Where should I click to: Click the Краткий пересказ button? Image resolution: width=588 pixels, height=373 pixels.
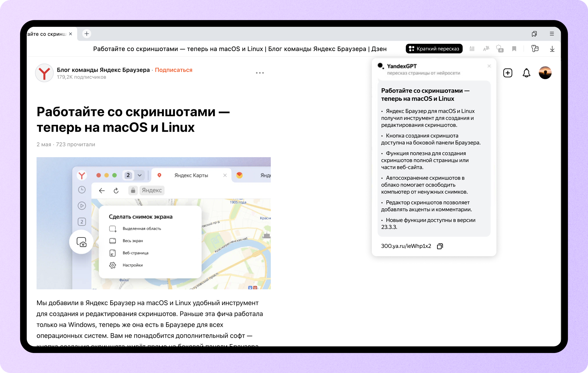tap(434, 49)
